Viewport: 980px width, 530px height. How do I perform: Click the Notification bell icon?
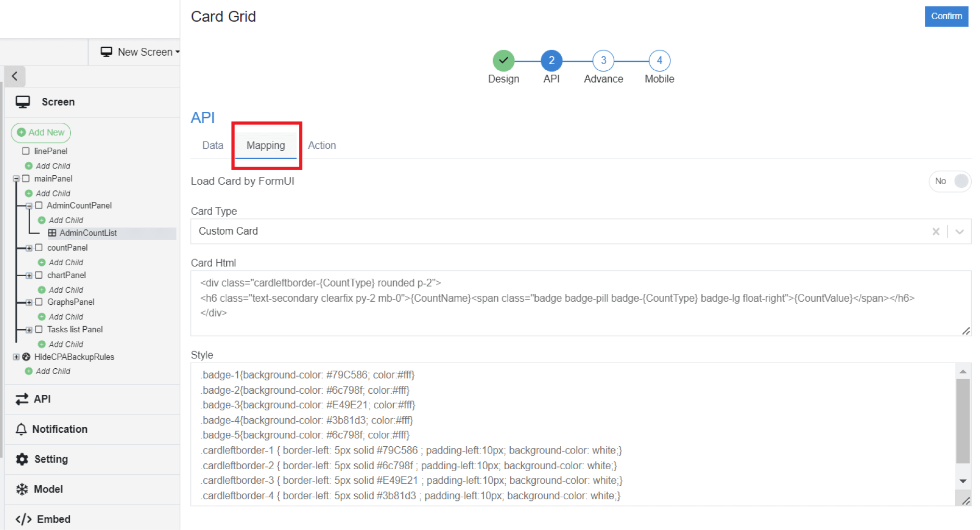coord(21,429)
